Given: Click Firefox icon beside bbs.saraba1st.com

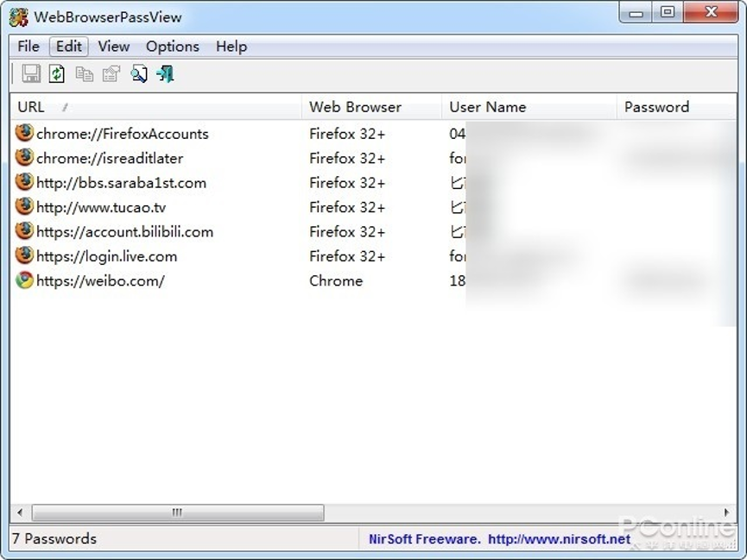Looking at the screenshot, I should click(x=24, y=182).
